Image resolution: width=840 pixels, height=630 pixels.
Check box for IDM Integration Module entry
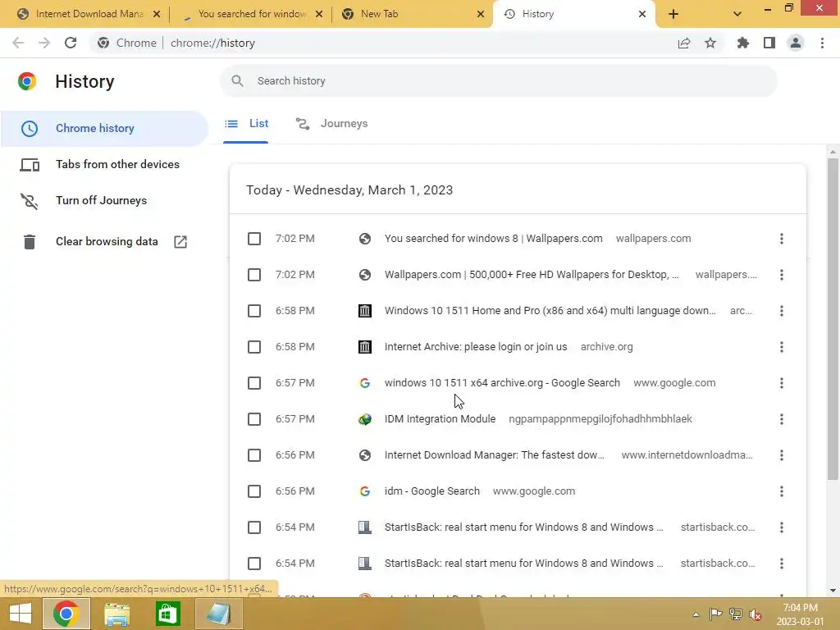coord(254,419)
